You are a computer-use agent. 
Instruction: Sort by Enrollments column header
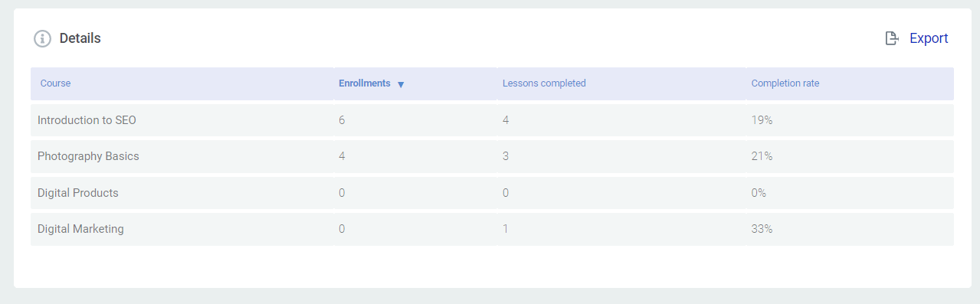tap(365, 83)
